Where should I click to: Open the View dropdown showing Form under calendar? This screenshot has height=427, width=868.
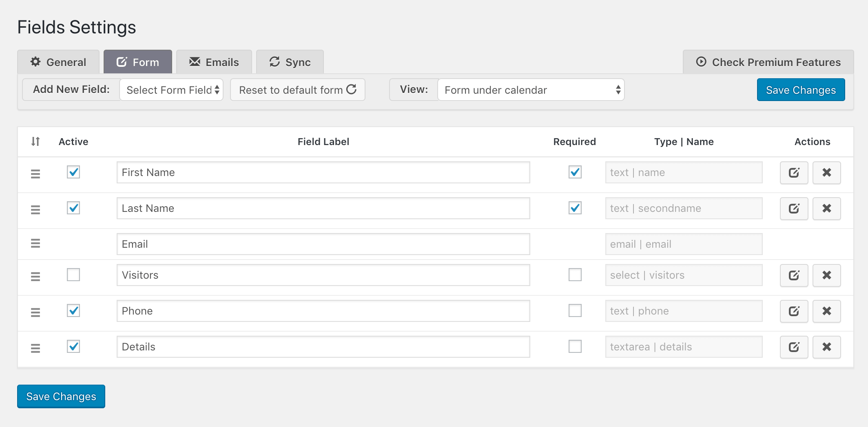(530, 90)
